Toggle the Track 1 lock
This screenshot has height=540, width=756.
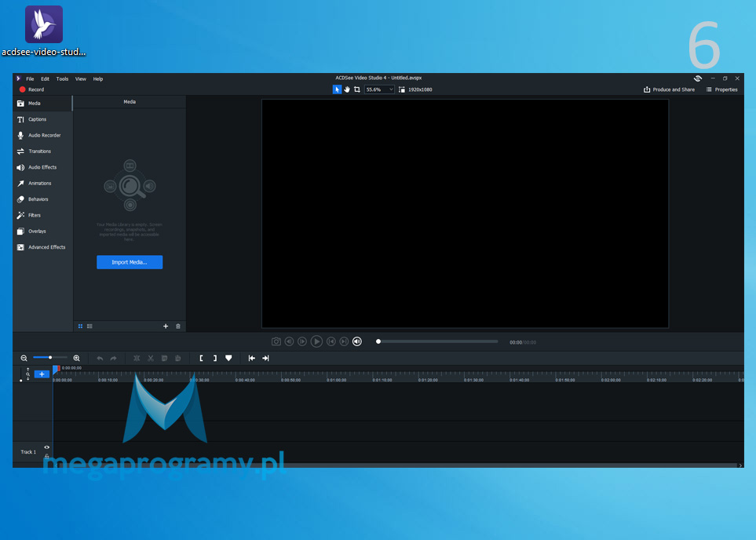(47, 455)
